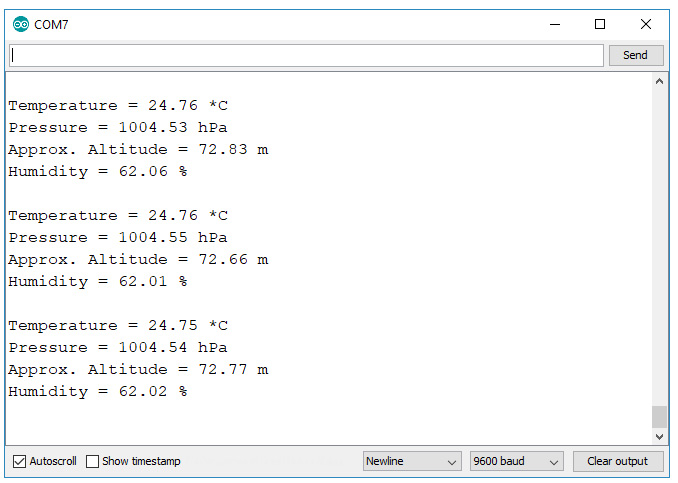Enable the Show timestamp checkbox
678x483 pixels.
pyautogui.click(x=93, y=462)
